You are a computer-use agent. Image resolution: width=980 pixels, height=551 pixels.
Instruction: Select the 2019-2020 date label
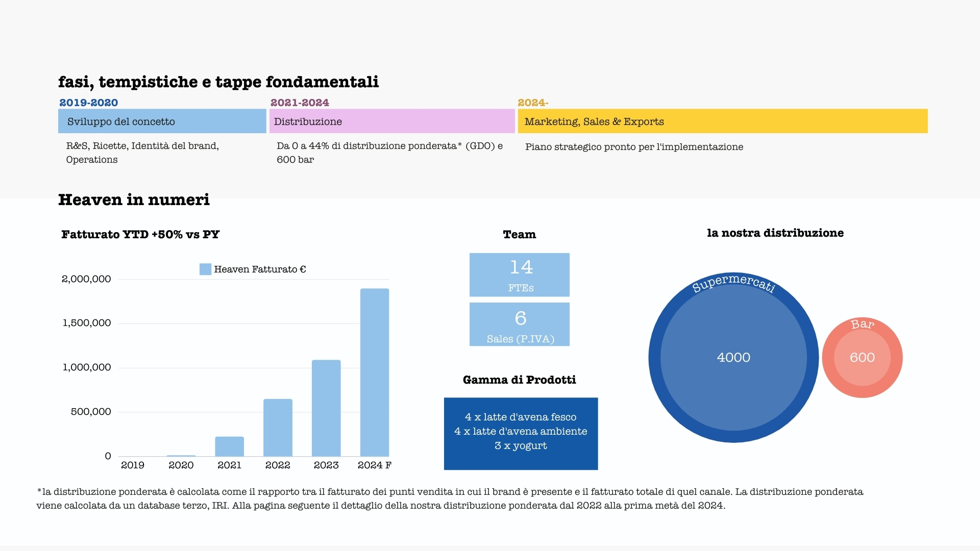(89, 103)
